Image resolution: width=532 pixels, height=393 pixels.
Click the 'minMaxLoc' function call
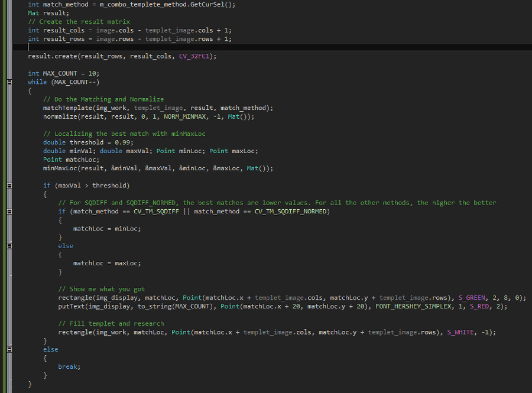60,168
